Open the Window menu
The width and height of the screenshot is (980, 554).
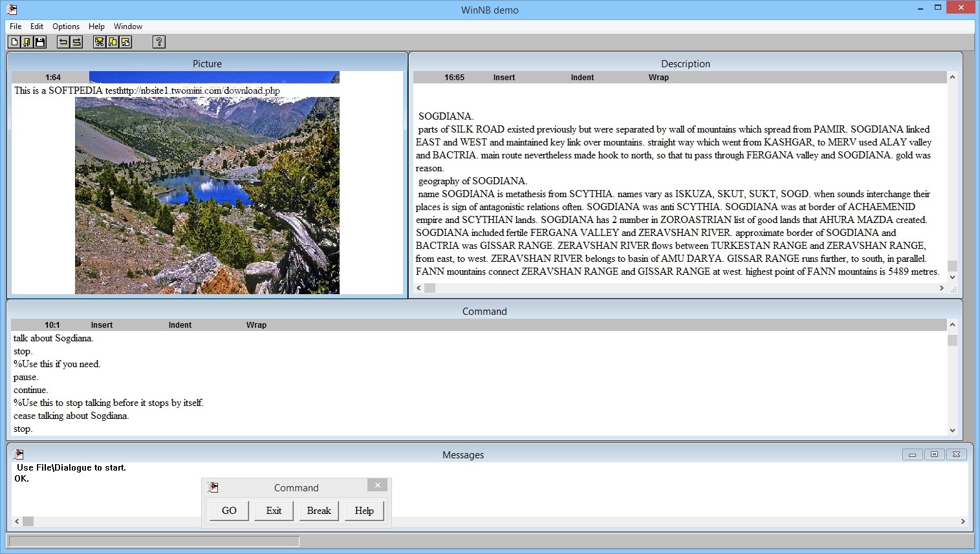pos(128,27)
